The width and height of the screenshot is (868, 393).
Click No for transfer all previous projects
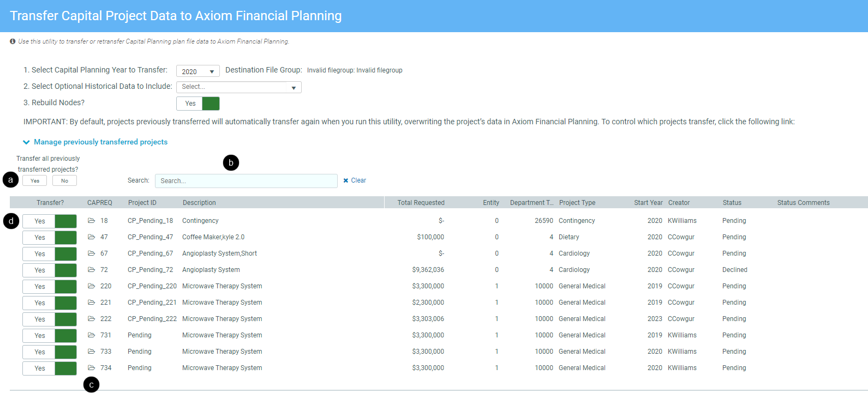tap(64, 180)
